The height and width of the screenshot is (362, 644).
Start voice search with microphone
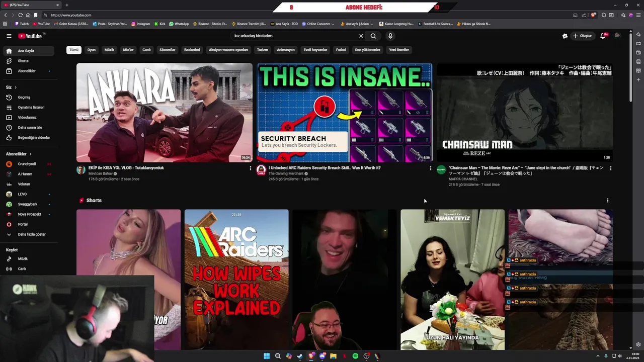click(390, 36)
